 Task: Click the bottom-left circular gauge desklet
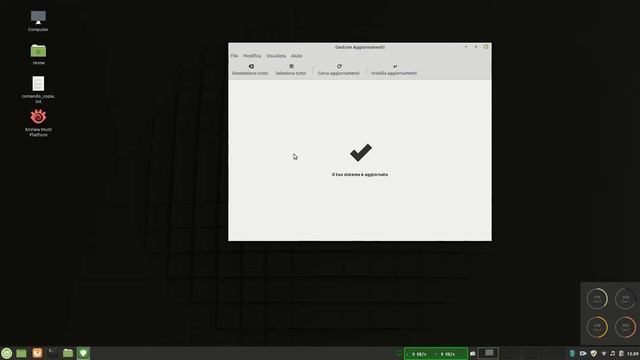tap(597, 327)
